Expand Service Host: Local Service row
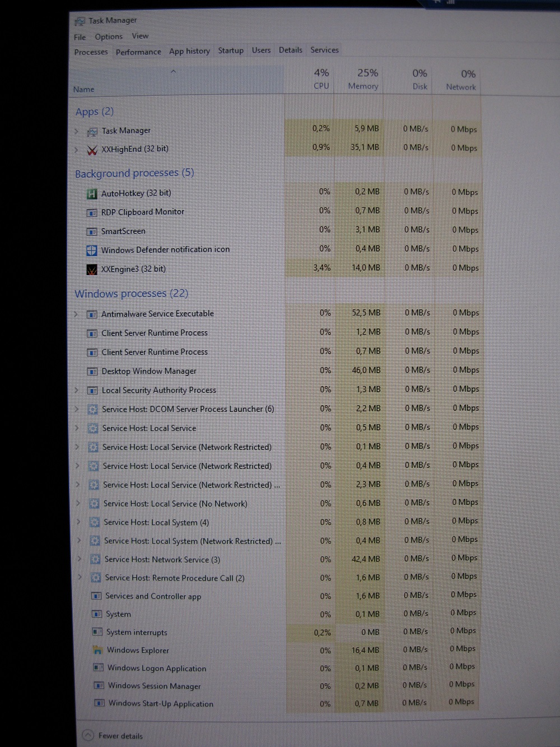 coord(77,429)
